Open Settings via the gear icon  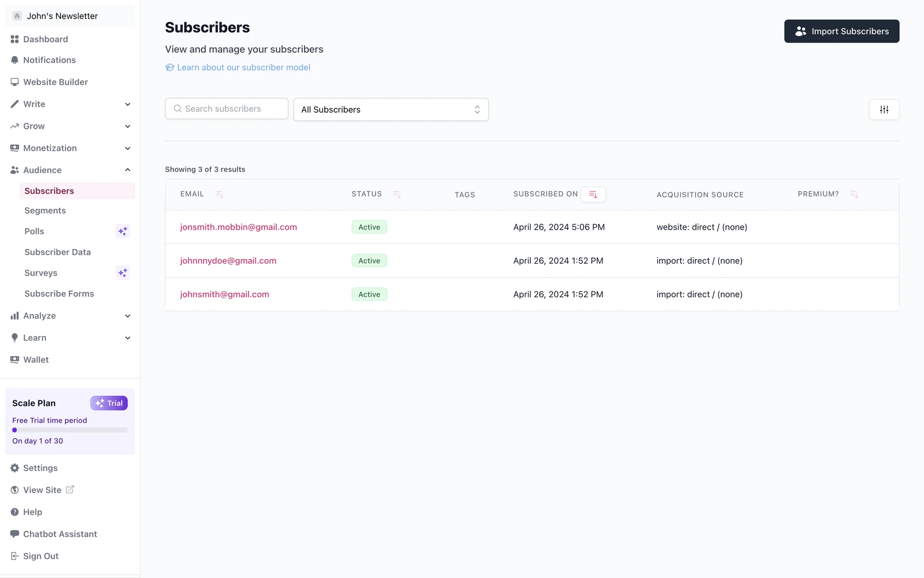[15, 468]
